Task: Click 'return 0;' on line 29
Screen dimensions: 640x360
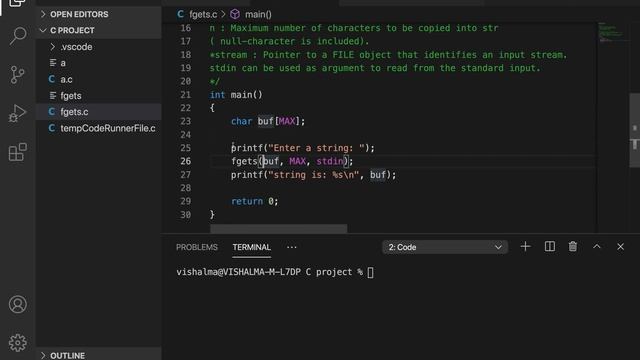Action: (x=255, y=201)
